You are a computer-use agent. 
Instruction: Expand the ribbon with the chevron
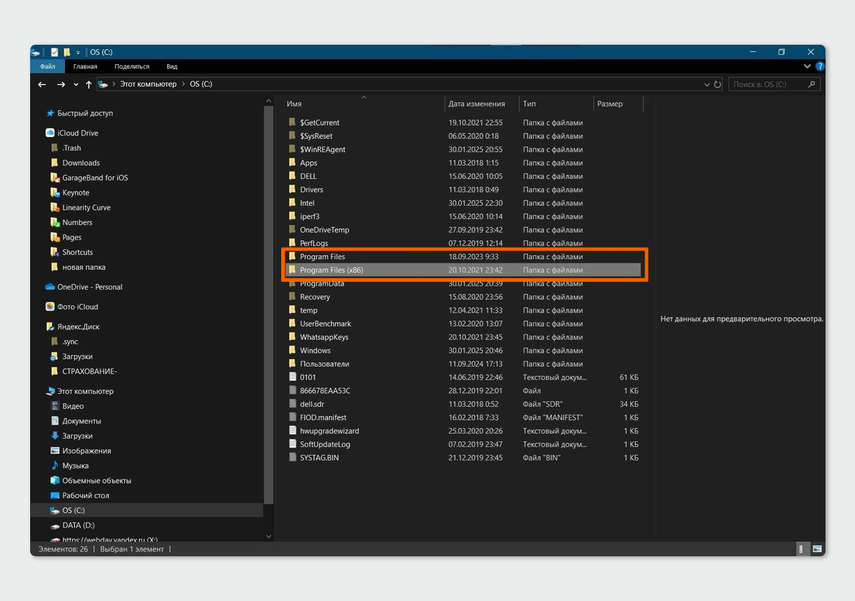tap(807, 66)
